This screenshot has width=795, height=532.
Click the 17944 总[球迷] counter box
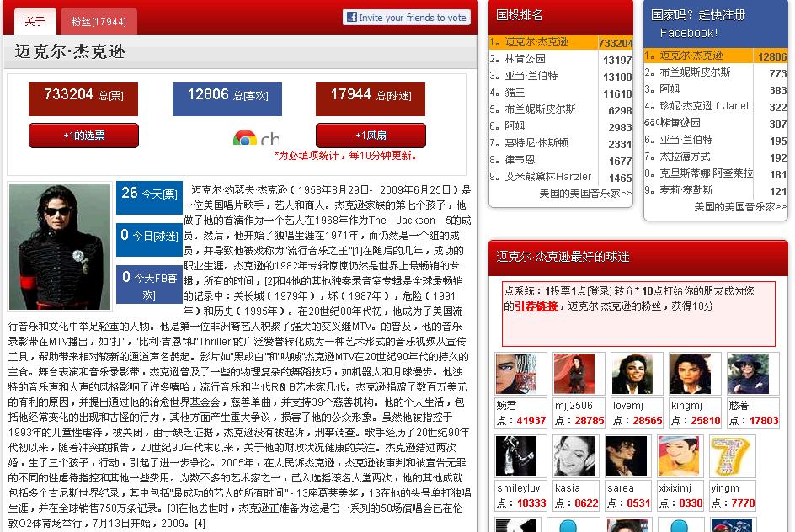tap(370, 99)
